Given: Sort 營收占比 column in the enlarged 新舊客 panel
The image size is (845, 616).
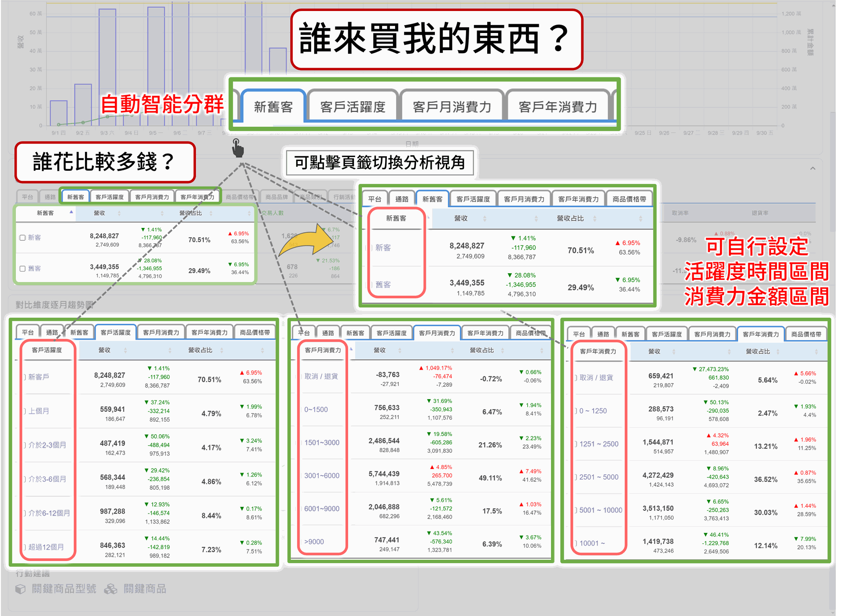Looking at the screenshot, I should pos(595,219).
